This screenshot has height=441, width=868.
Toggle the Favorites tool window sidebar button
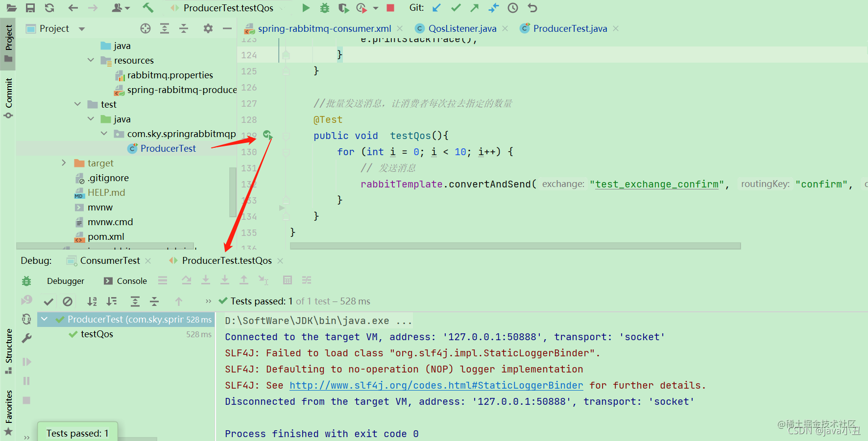coord(8,412)
